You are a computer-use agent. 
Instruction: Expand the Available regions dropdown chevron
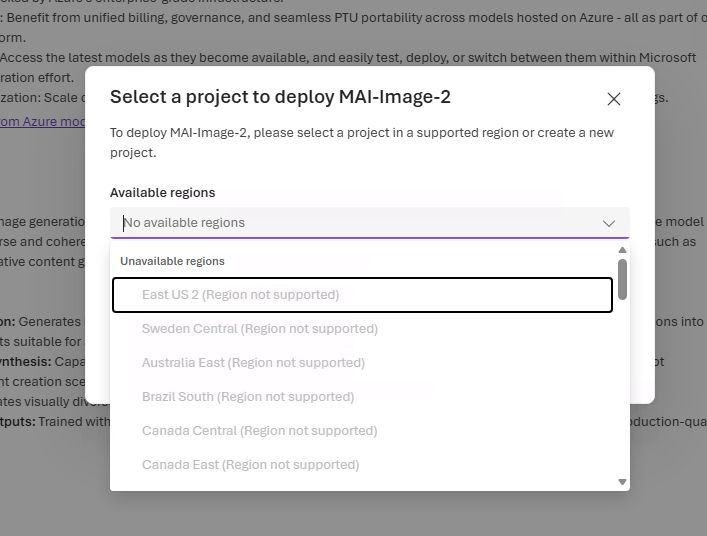[609, 223]
